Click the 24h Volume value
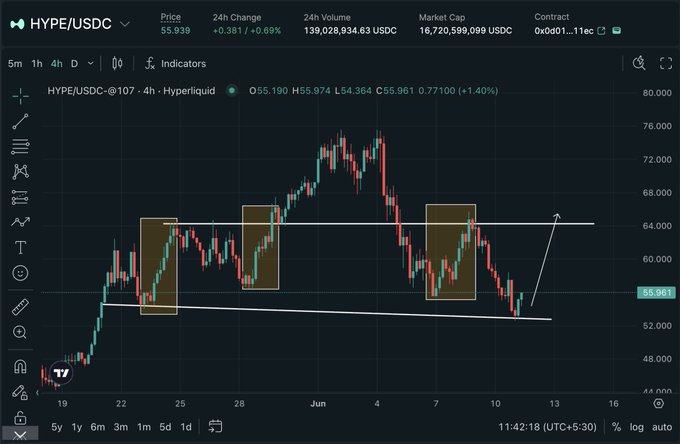680x444 pixels. click(350, 31)
